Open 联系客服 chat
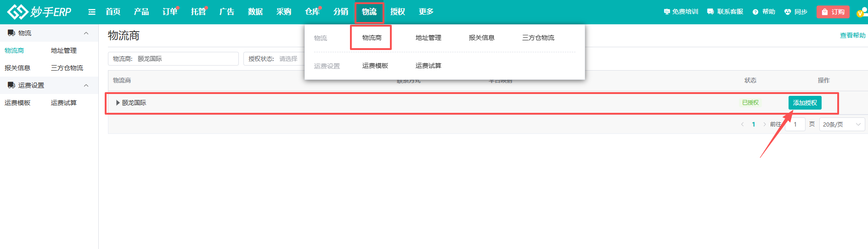868x249 pixels. pyautogui.click(x=725, y=12)
